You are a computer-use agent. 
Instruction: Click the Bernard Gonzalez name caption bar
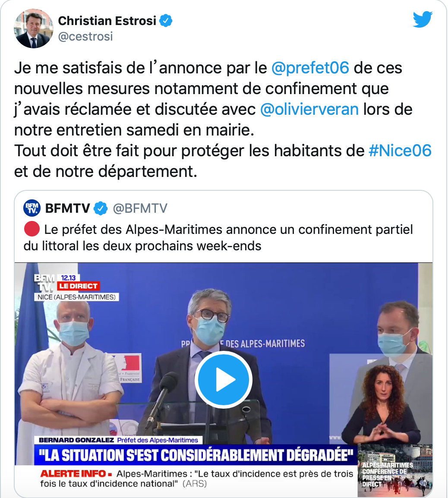(x=118, y=440)
